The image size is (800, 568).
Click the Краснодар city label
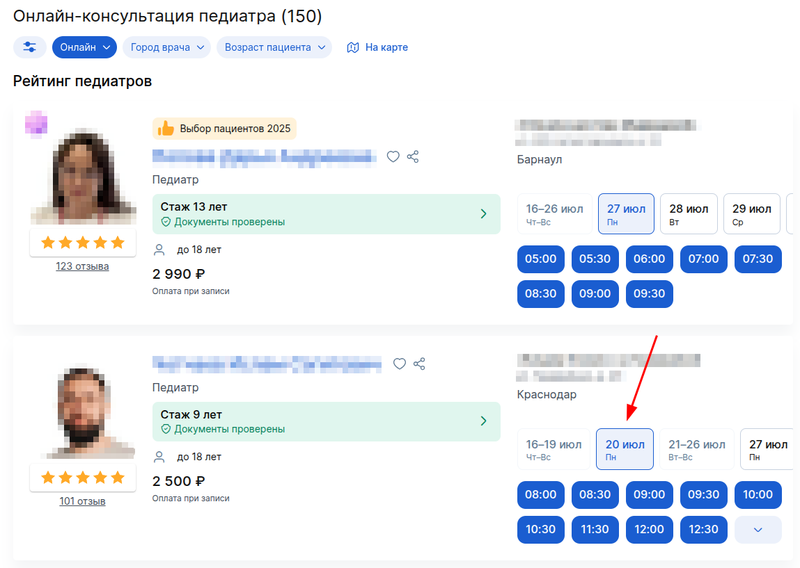[x=547, y=394]
